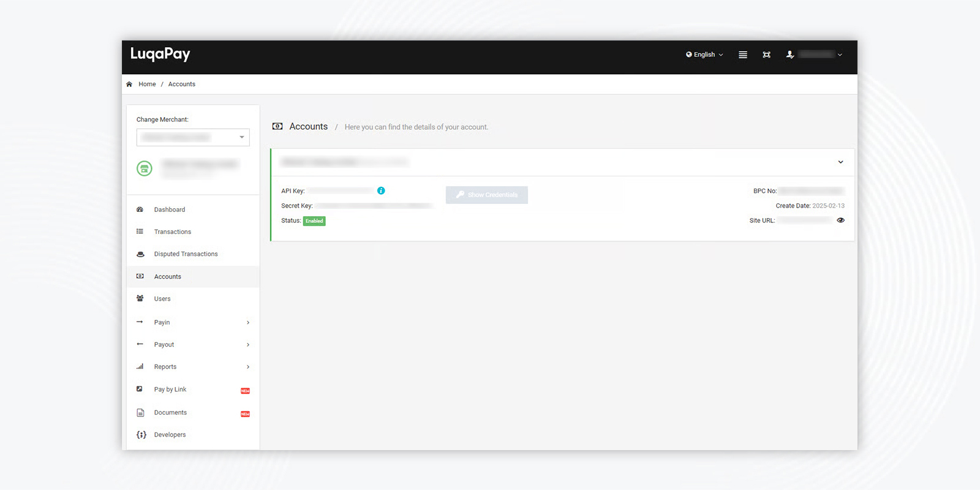Click the Payin arrow icon
The width and height of the screenshot is (980, 490).
click(x=140, y=322)
